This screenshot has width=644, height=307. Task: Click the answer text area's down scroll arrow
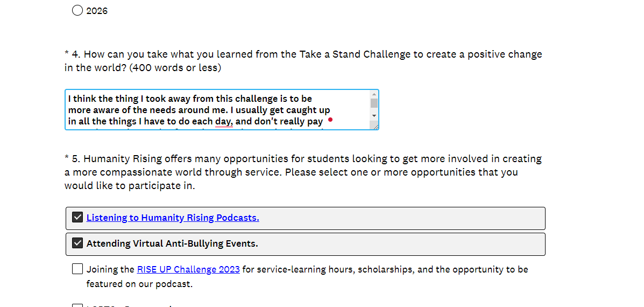pos(374,116)
